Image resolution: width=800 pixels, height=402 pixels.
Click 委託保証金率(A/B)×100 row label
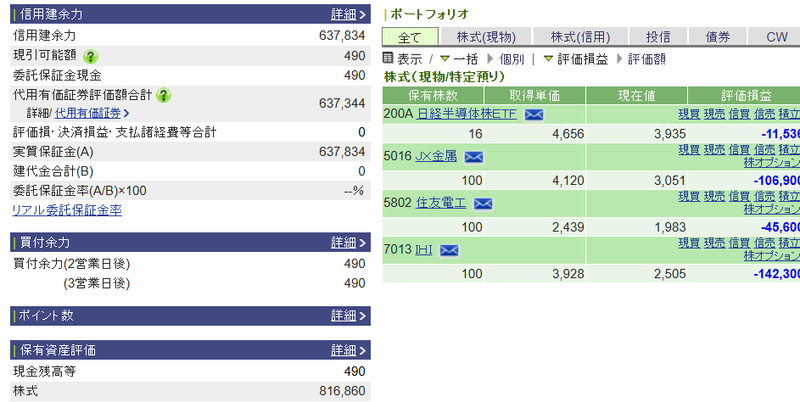pos(80,191)
